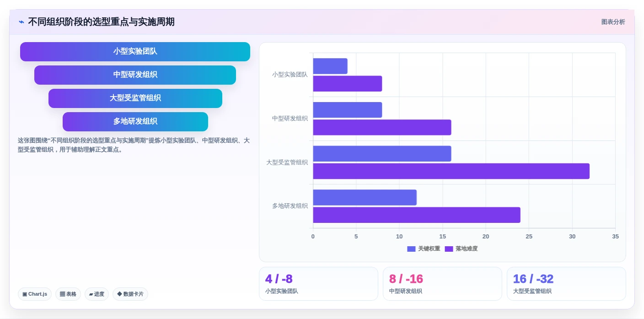The height and width of the screenshot is (319, 644).
Task: Click the Chart.js tag chip
Action: (x=35, y=294)
